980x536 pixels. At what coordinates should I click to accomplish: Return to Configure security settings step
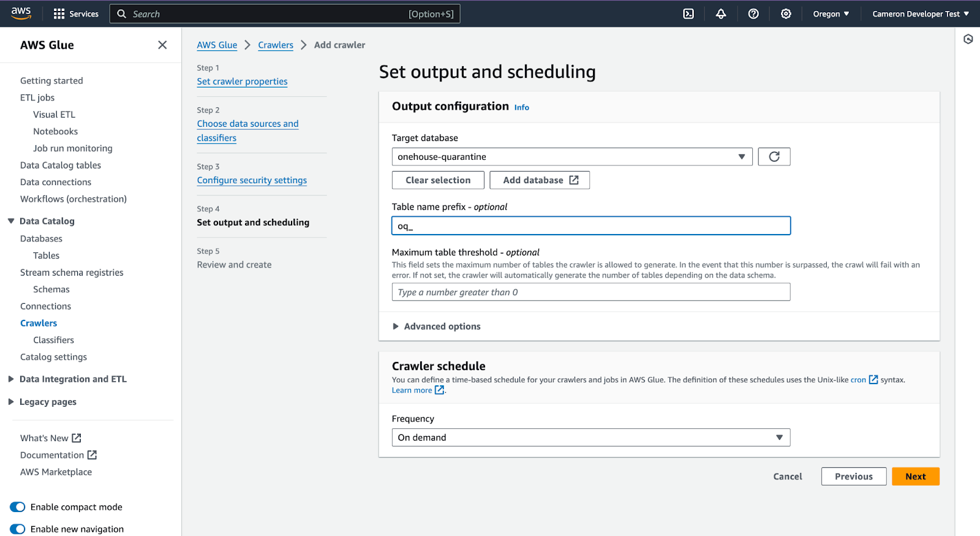[x=252, y=180]
